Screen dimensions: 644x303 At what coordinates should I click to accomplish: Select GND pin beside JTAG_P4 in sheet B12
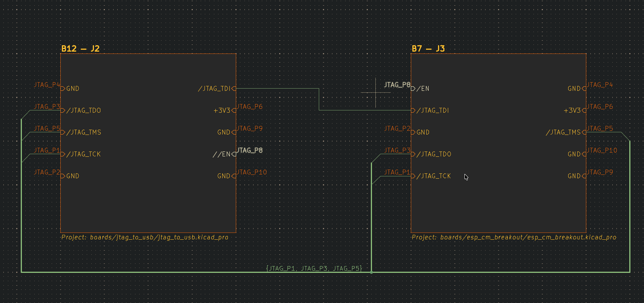pyautogui.click(x=70, y=89)
